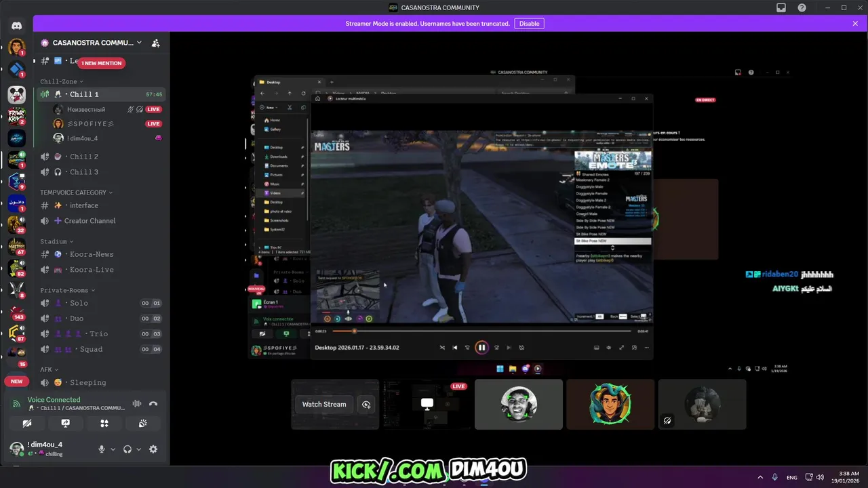
Task: Collapse the Chill-Zone category
Action: [x=61, y=81]
